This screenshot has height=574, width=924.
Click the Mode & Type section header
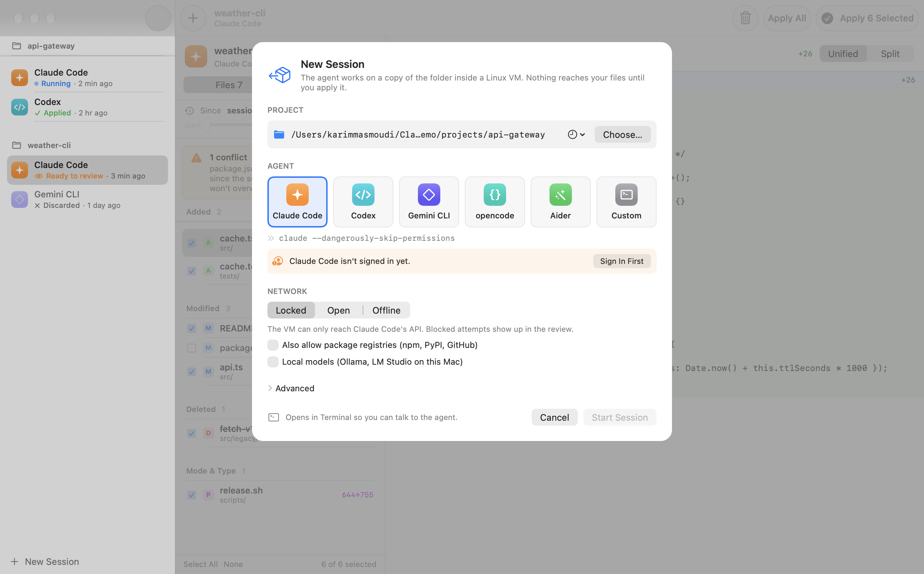tap(216, 471)
